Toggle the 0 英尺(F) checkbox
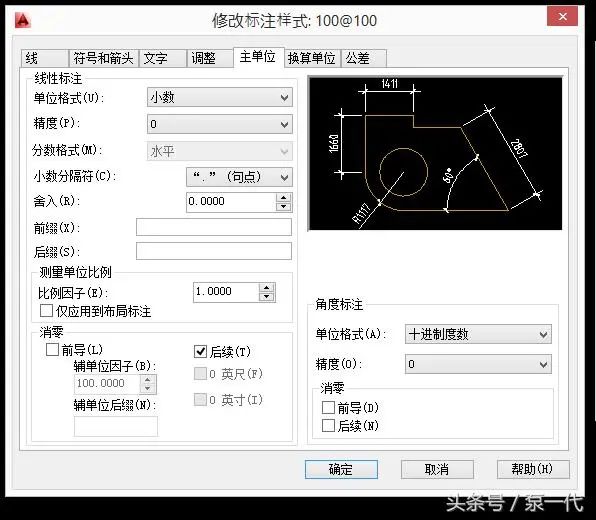 coord(200,374)
